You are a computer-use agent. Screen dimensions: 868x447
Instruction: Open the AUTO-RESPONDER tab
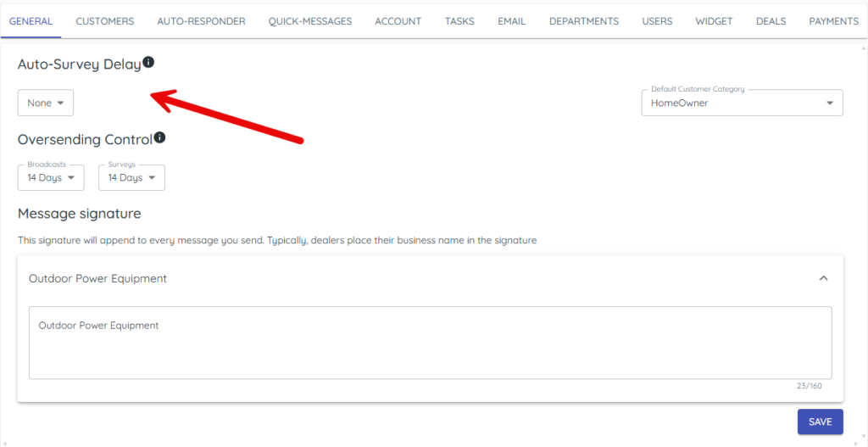201,21
